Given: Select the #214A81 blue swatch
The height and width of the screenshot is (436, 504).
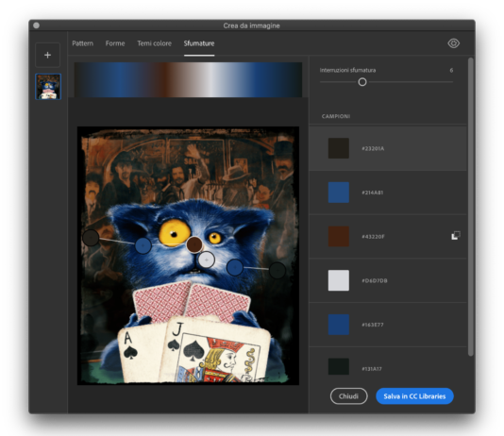Looking at the screenshot, I should [x=339, y=193].
